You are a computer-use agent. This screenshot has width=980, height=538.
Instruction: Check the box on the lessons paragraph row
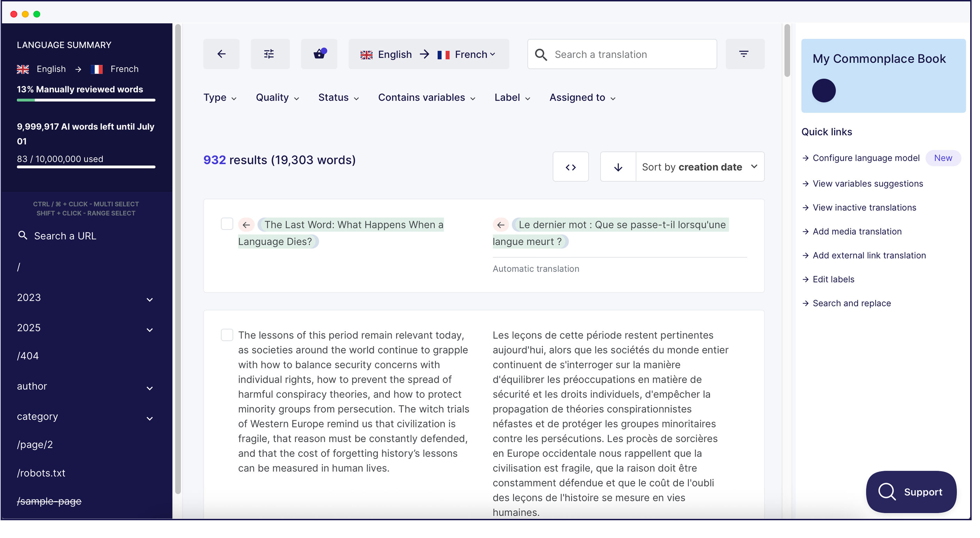point(227,335)
